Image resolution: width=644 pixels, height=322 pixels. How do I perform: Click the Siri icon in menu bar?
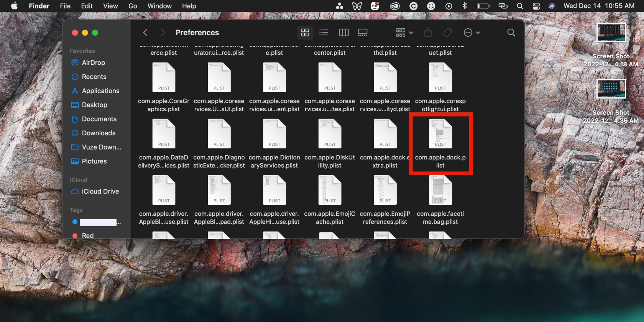point(552,6)
